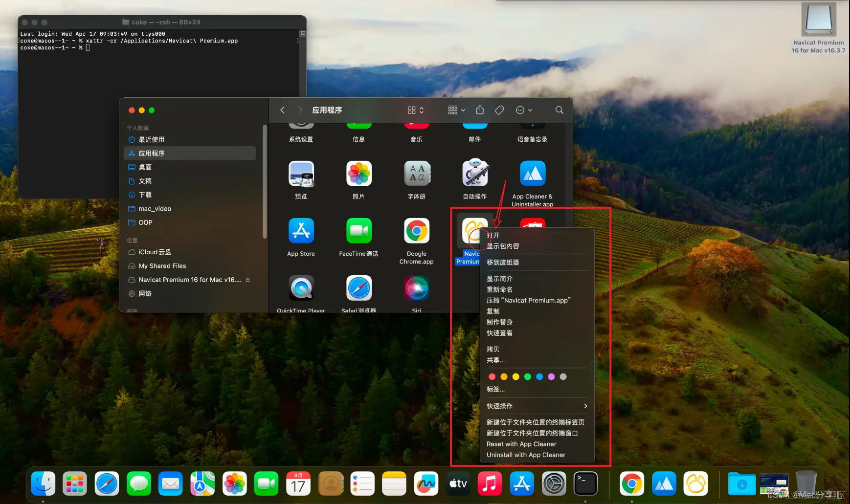The image size is (850, 504).
Task: Open Launchpad from the Dock
Action: pos(75,484)
